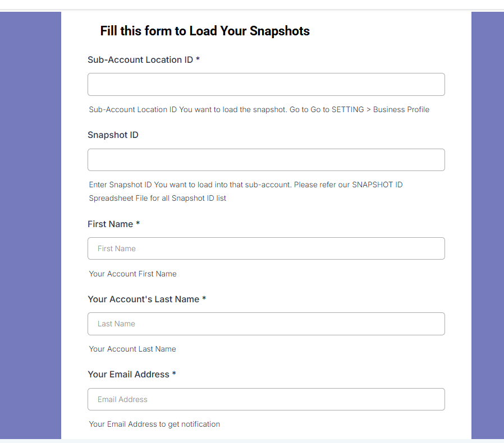Click the asterisk next to Your Email Address
Screen dimensions: 504x443
174,373
